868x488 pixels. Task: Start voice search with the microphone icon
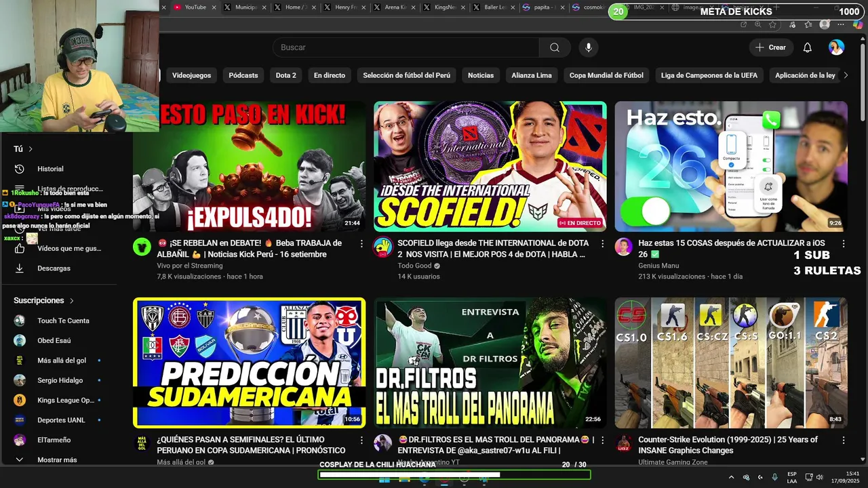click(x=589, y=47)
